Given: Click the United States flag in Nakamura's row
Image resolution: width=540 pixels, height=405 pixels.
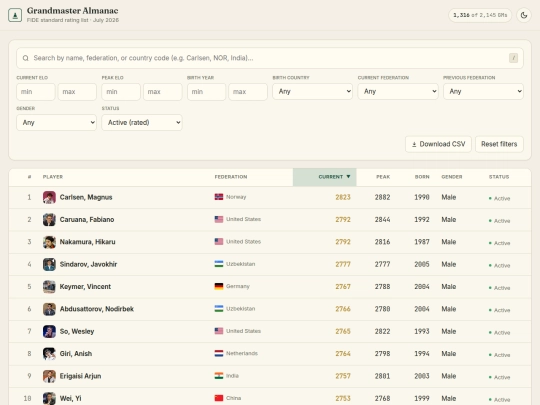Looking at the screenshot, I should (x=219, y=242).
